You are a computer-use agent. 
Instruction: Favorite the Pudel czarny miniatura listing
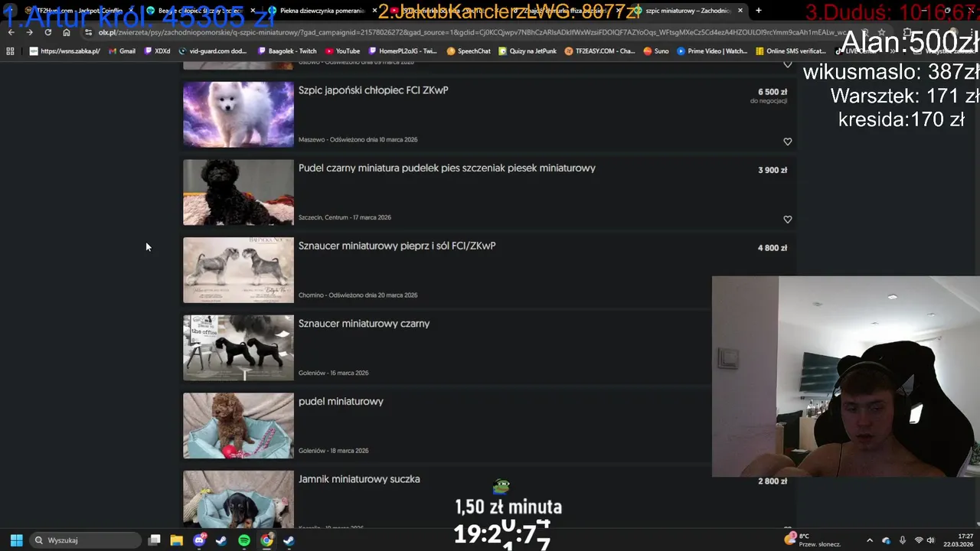pyautogui.click(x=787, y=220)
